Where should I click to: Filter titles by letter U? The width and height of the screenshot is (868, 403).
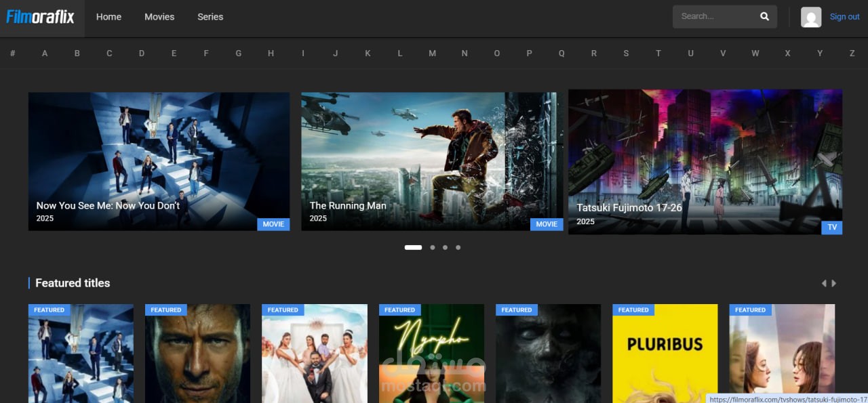690,53
